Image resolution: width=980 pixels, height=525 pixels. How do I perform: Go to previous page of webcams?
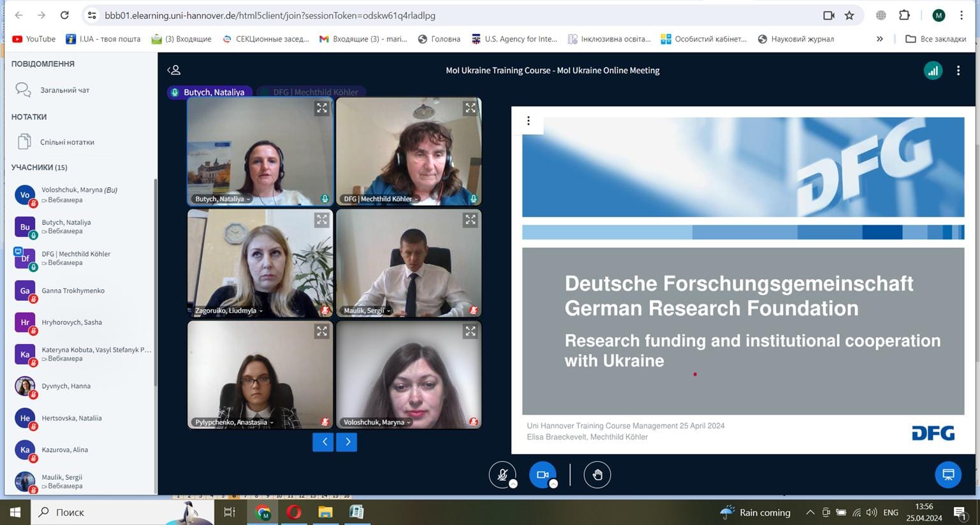point(324,442)
